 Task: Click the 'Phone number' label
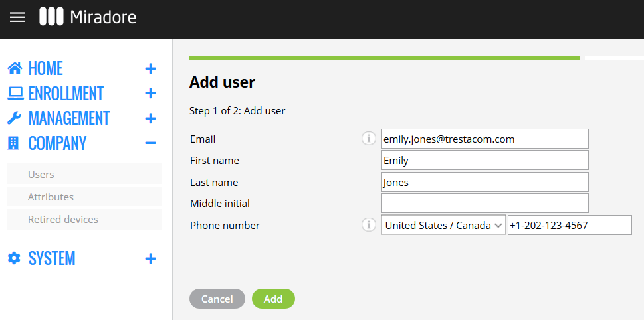(x=225, y=226)
